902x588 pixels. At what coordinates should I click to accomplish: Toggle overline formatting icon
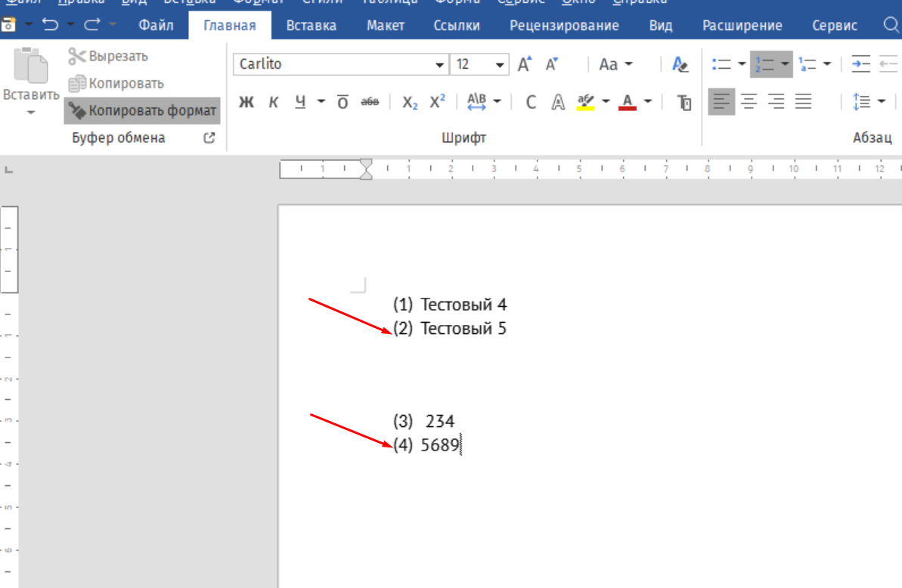tap(343, 102)
